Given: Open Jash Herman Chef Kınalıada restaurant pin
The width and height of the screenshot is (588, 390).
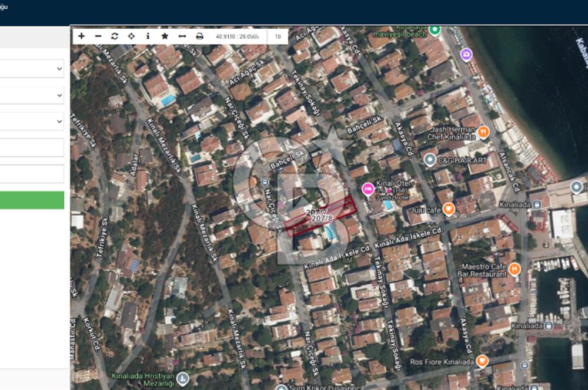Looking at the screenshot, I should point(483,132).
